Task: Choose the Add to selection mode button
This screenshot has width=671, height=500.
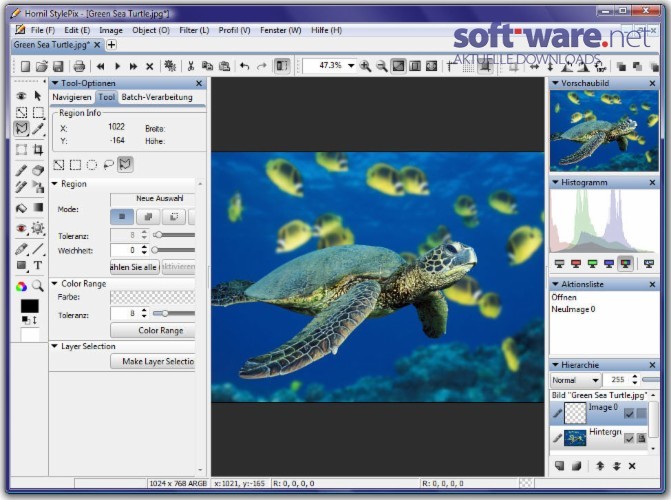Action: (x=148, y=217)
